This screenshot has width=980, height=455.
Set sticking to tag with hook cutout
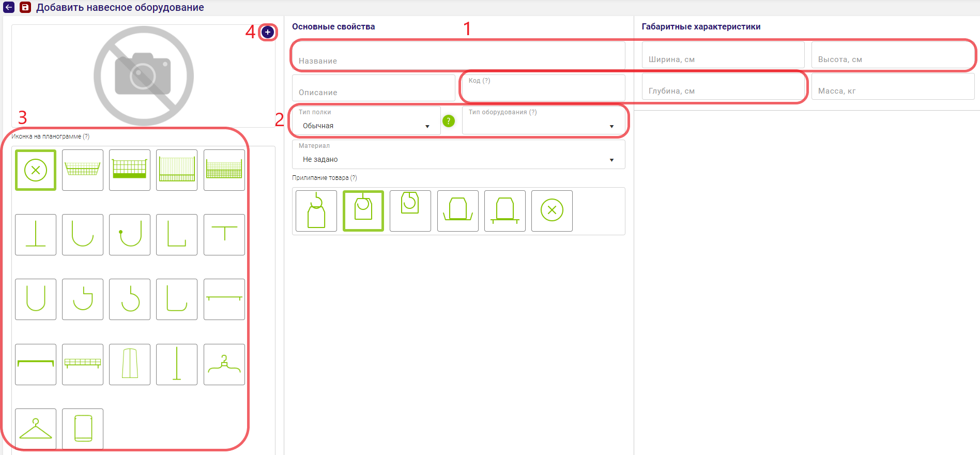click(410, 211)
